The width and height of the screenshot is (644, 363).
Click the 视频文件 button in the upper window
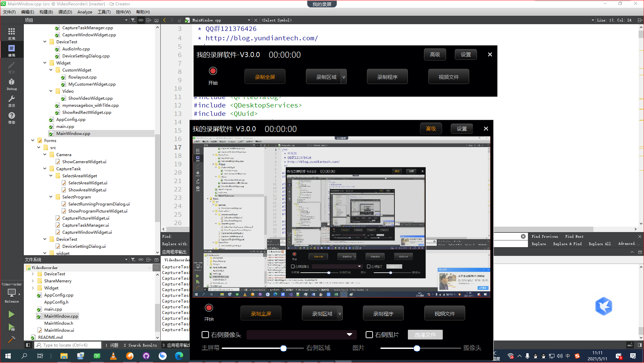pyautogui.click(x=448, y=77)
